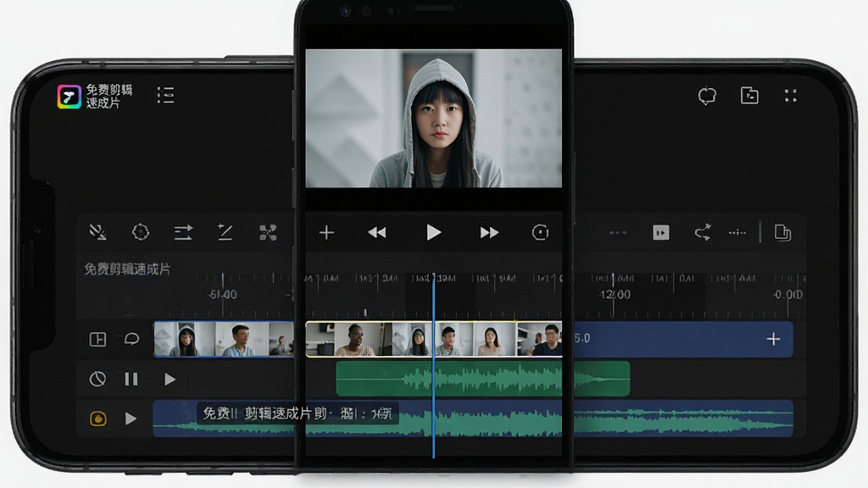Play the green audio track beside the pause icon

point(170,379)
